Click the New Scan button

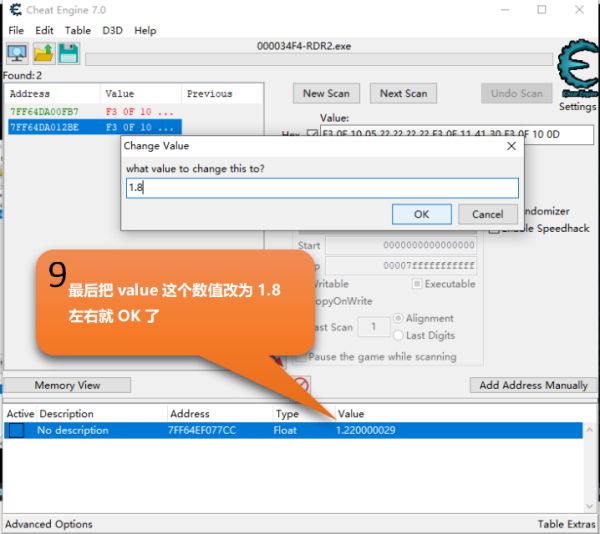(326, 93)
